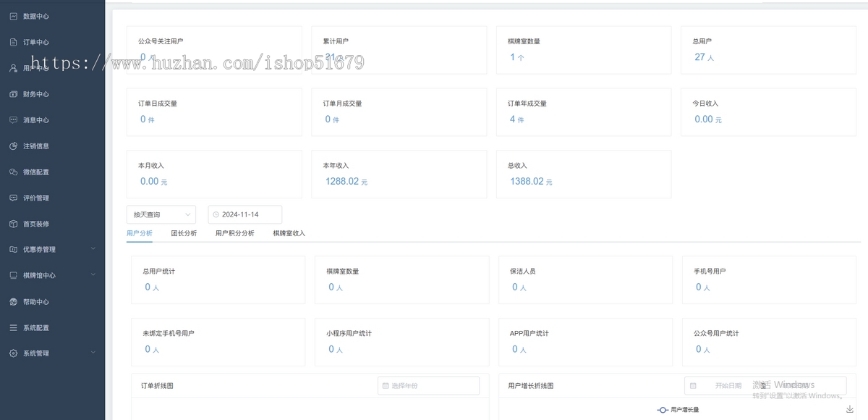
Task: Expand the 优惠券管理 submenu arrow
Action: click(93, 250)
